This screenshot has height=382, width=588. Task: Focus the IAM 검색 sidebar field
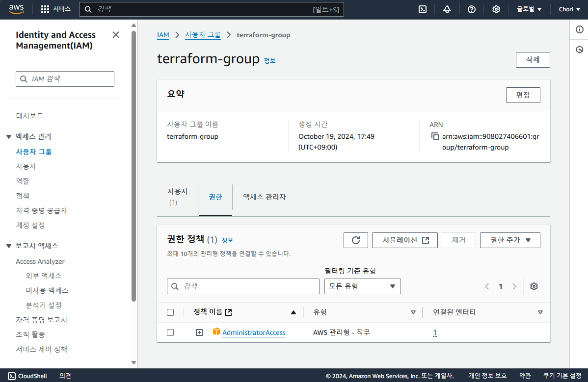[65, 79]
